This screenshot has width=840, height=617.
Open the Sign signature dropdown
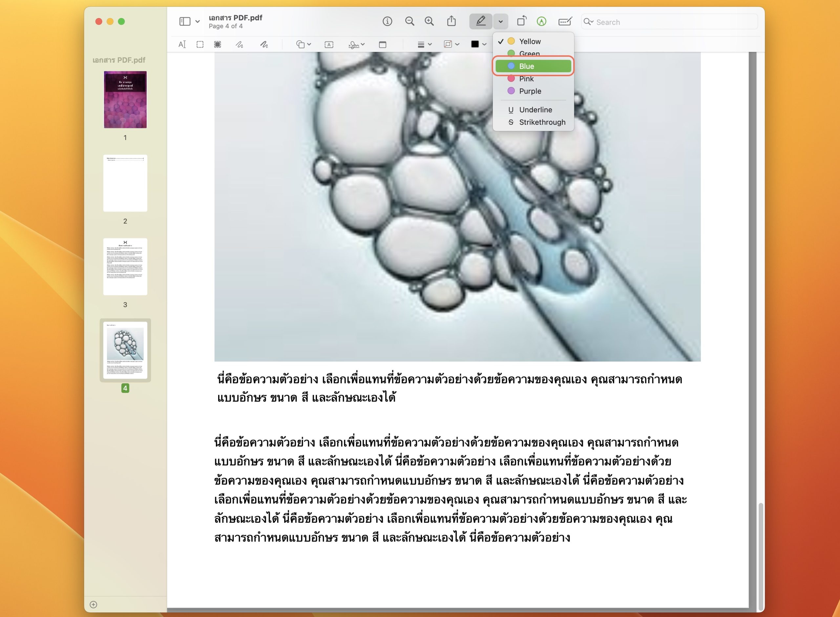tap(356, 44)
